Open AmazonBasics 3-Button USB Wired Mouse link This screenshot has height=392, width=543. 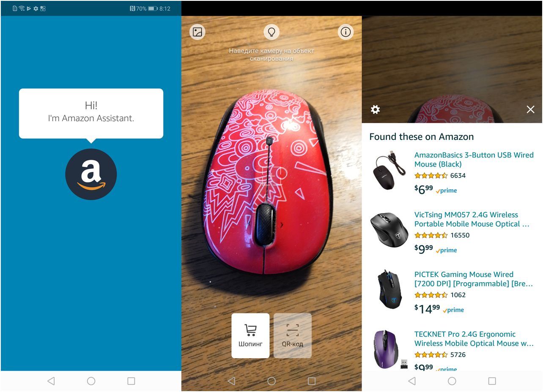(474, 160)
